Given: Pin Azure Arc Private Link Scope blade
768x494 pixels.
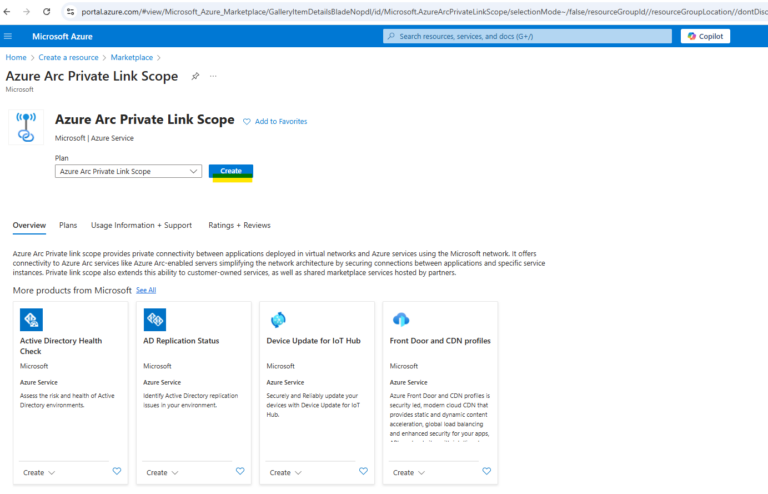Looking at the screenshot, I should pos(195,76).
